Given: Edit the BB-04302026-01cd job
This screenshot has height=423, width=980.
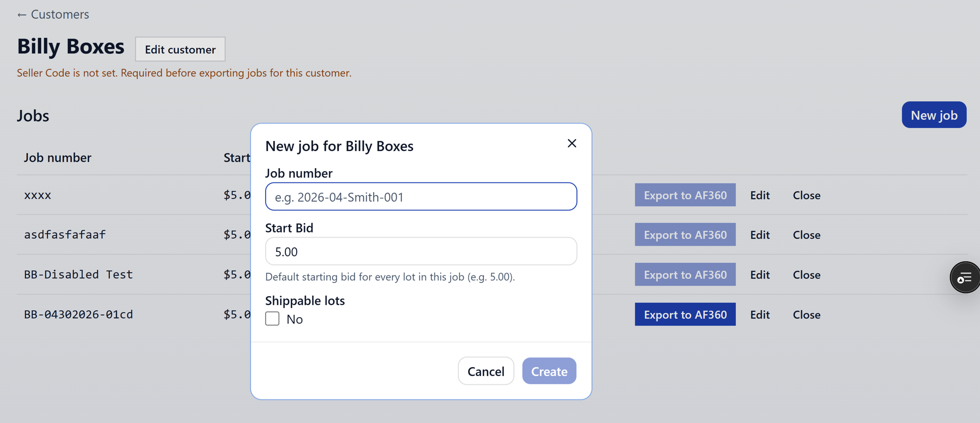Looking at the screenshot, I should click(x=760, y=315).
